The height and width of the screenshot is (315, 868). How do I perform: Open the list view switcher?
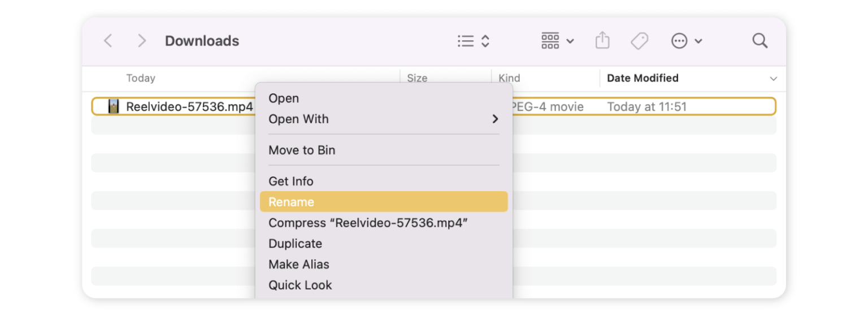pyautogui.click(x=473, y=41)
